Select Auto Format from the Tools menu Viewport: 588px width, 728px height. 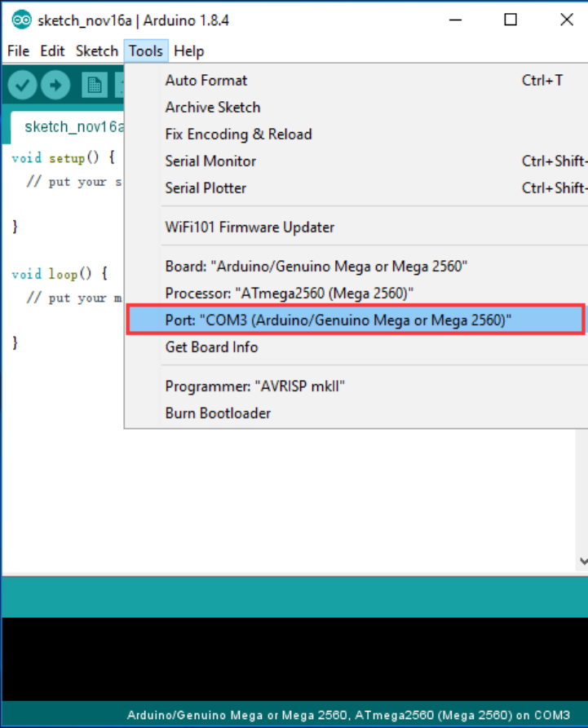356,81
